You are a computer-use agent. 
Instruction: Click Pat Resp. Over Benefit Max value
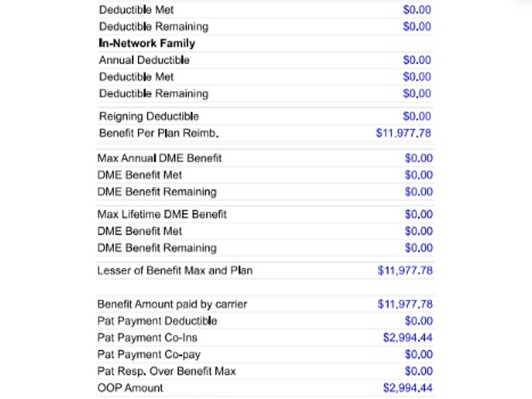(419, 372)
